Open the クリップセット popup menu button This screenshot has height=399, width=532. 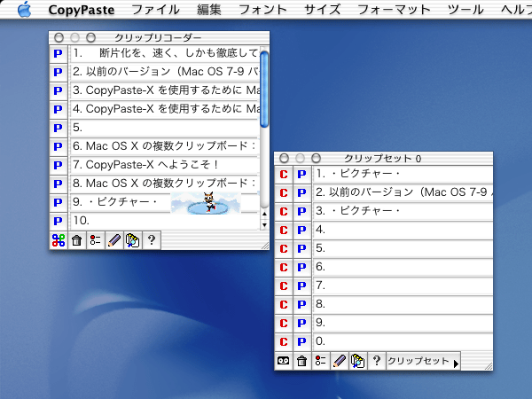(x=423, y=361)
